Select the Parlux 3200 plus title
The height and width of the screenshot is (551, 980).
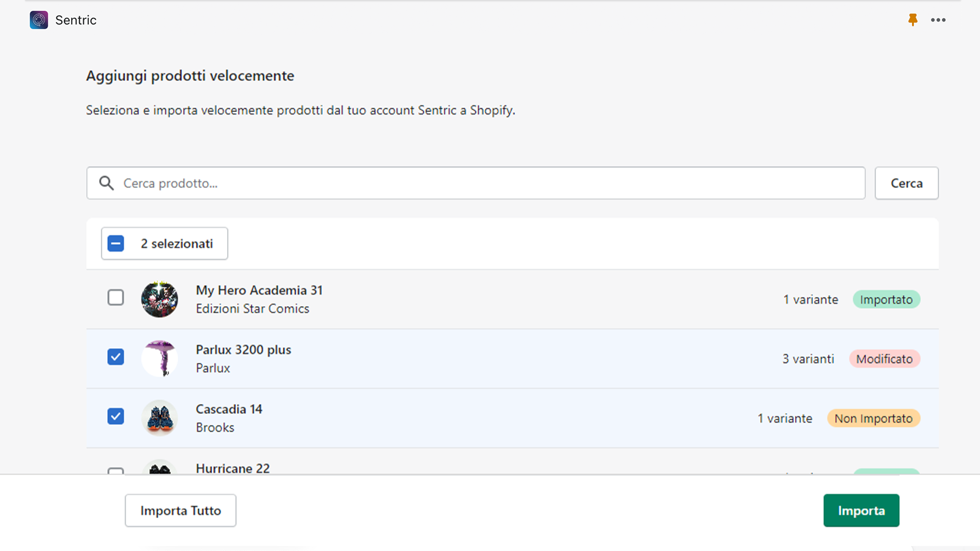[x=244, y=350]
